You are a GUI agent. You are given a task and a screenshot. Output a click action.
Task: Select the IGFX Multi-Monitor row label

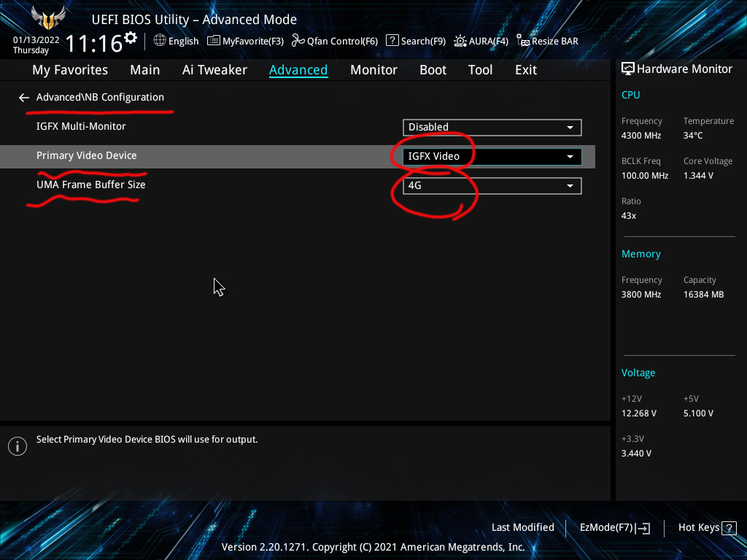(x=81, y=127)
